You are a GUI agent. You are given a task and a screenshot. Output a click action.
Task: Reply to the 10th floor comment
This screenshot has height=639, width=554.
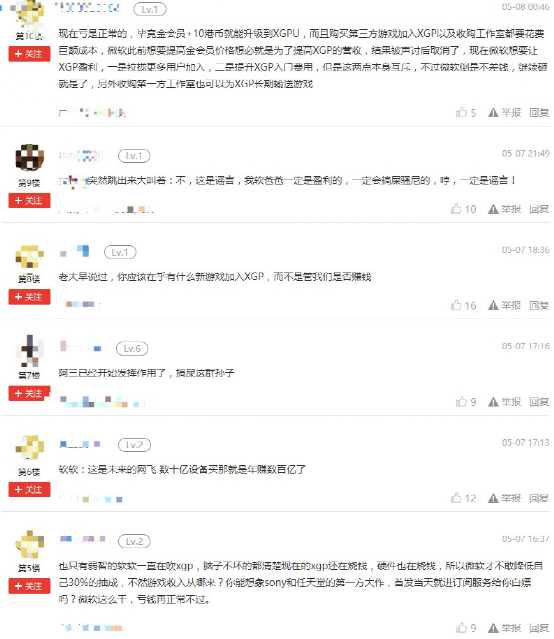click(539, 112)
